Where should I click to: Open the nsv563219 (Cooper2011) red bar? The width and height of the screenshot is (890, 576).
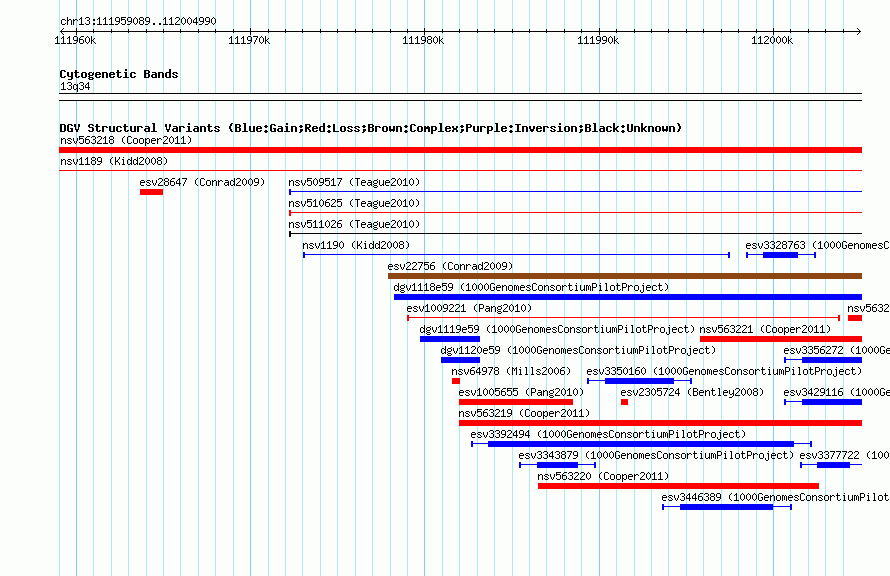(661, 423)
